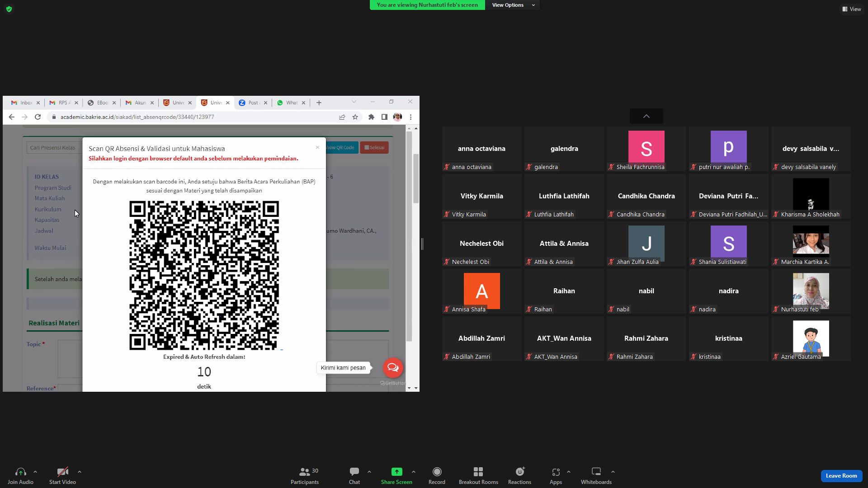Screen dimensions: 868x488
Task: Bookmark the page with star icon
Action: [x=355, y=117]
